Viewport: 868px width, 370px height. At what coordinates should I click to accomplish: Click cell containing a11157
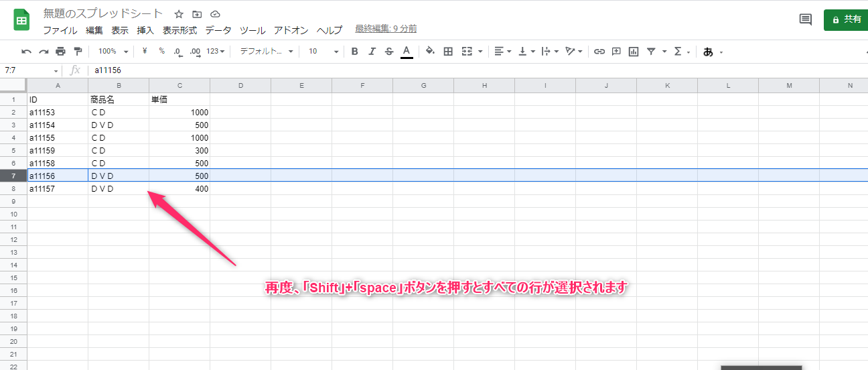[x=58, y=189]
